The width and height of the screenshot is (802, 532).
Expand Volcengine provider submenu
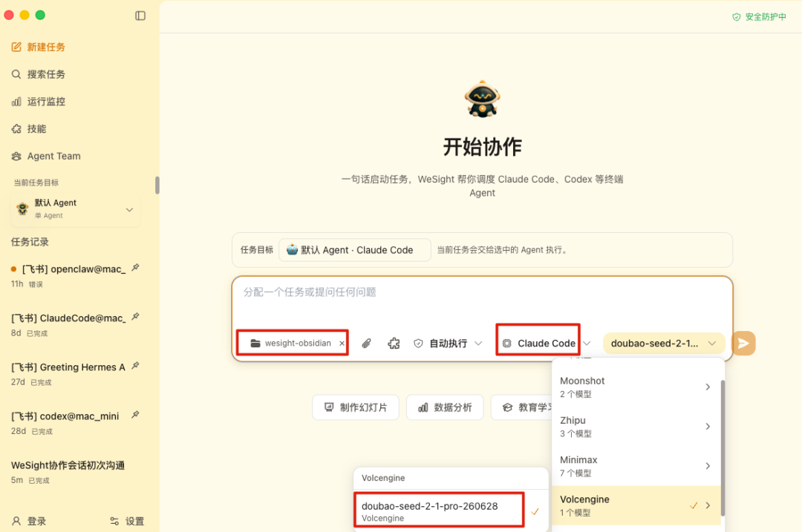(x=636, y=505)
